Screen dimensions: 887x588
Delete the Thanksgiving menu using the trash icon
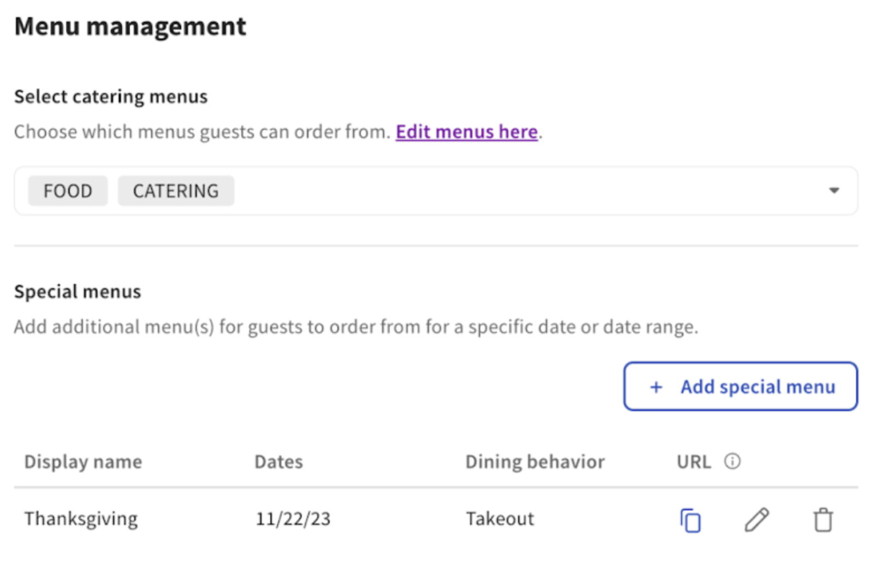(x=823, y=519)
